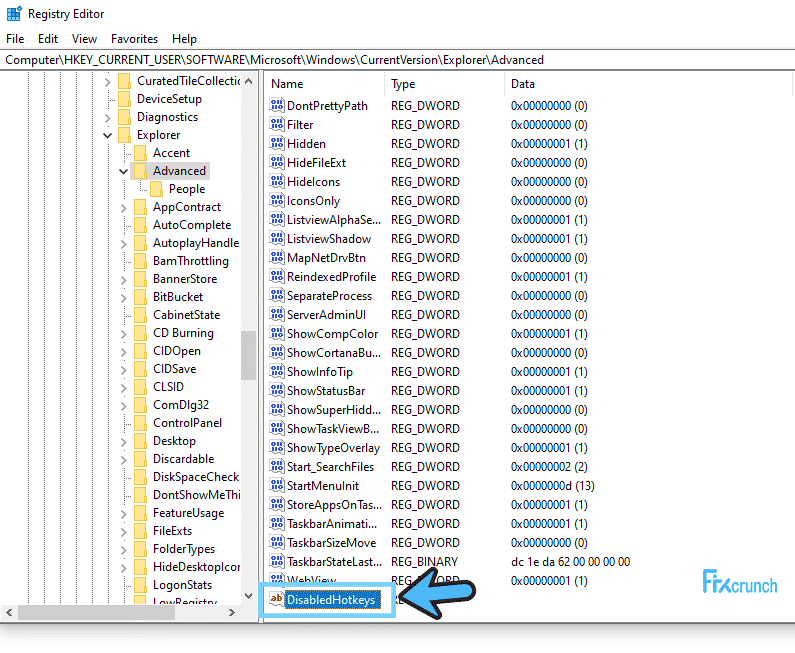Click the DWORD icon beside Filter

277,124
